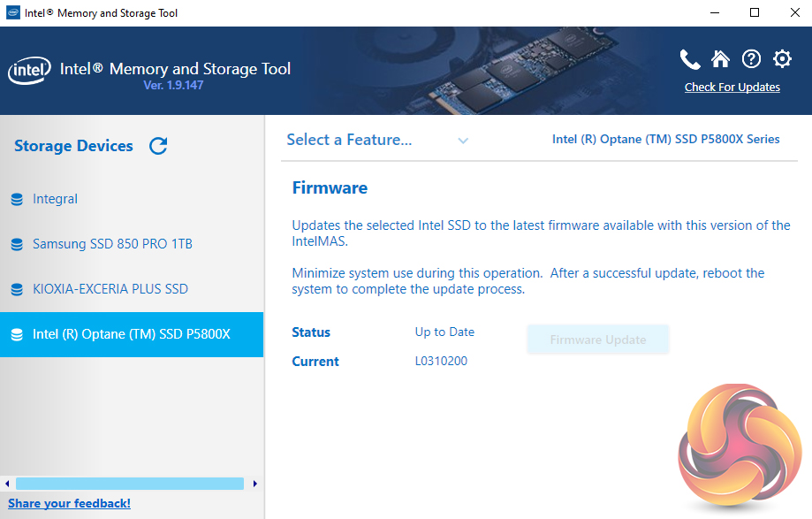This screenshot has height=519, width=812.
Task: Click the disk icon beside Integral
Action: [17, 200]
